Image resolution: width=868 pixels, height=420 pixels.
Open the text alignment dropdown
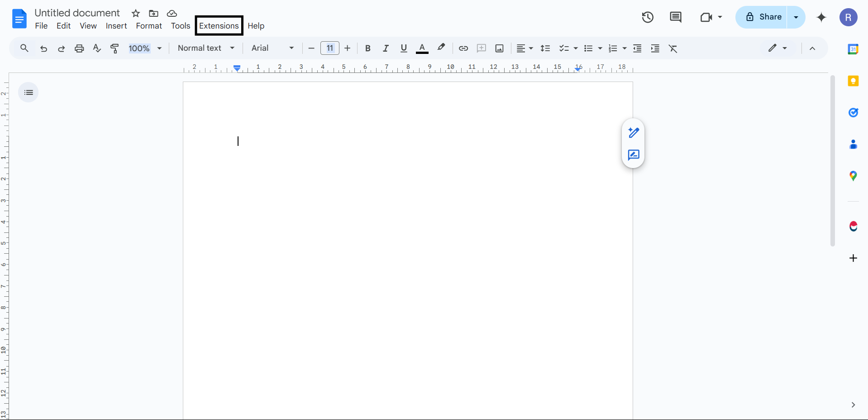525,48
